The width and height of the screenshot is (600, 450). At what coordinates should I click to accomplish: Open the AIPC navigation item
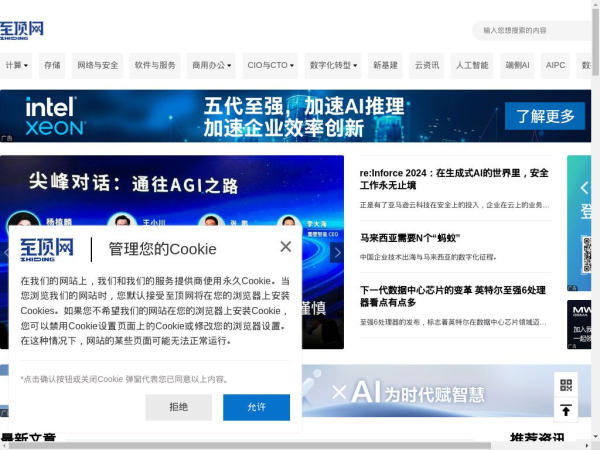pyautogui.click(x=555, y=65)
